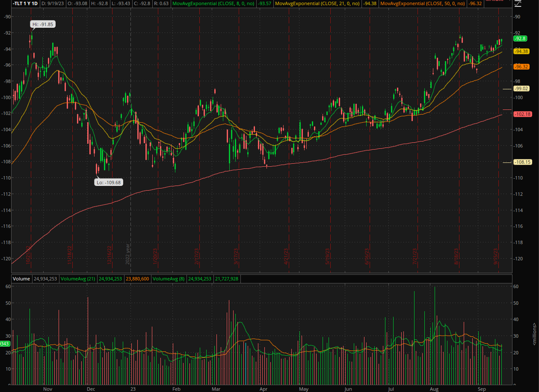539x392 pixels.
Task: Click the 5/19/23 expiration date marker
Action: [327, 256]
